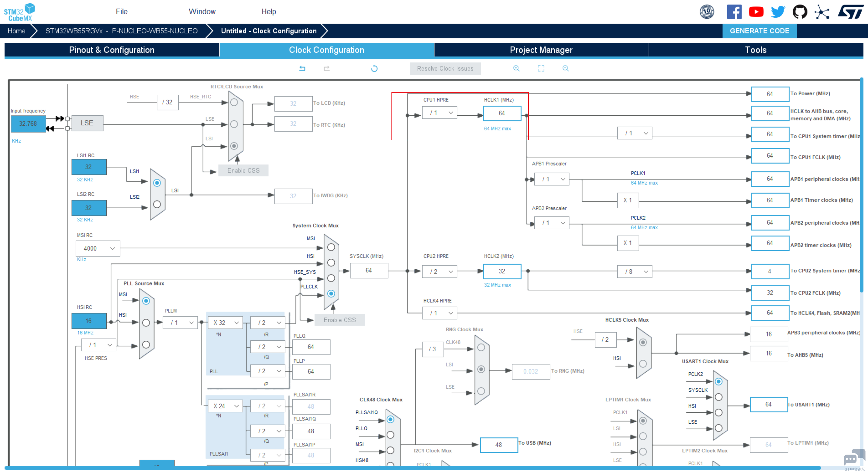Screen dimensions: 868x474
Task: Click the HCLK1 (MHz) value field
Action: (x=502, y=114)
